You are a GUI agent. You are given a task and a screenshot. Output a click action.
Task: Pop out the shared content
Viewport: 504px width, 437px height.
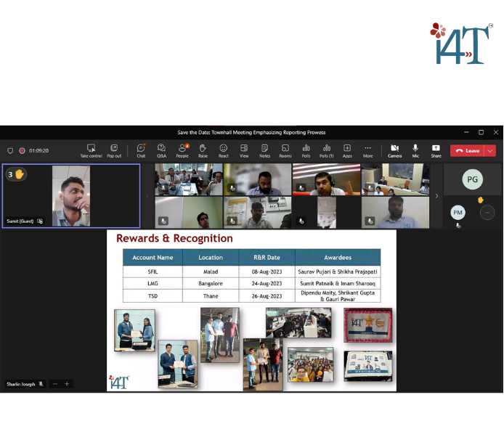tap(114, 151)
